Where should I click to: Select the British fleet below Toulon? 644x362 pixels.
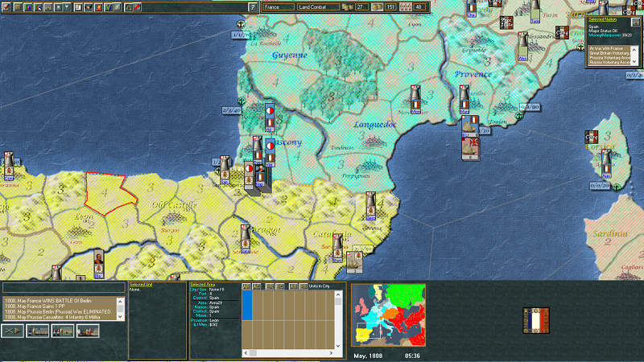pyautogui.click(x=471, y=149)
